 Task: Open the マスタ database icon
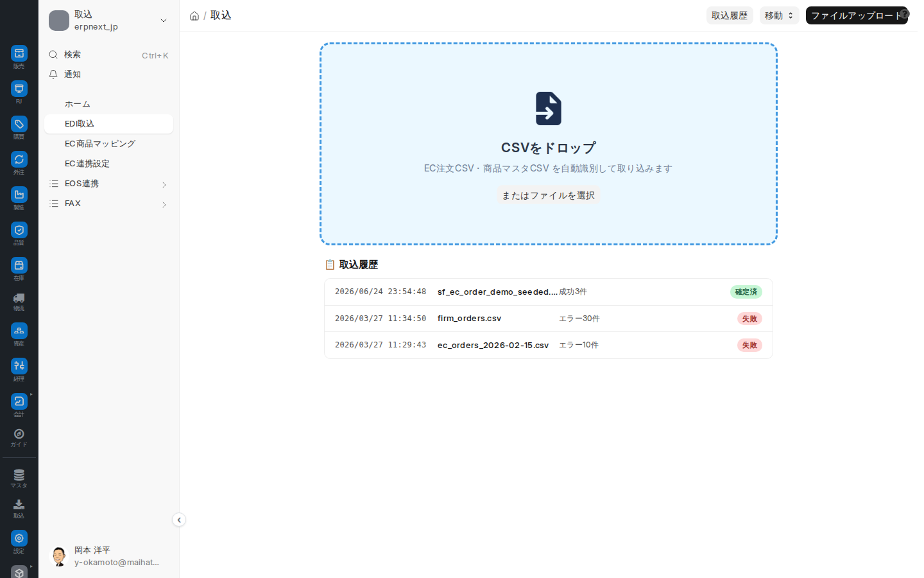click(19, 475)
